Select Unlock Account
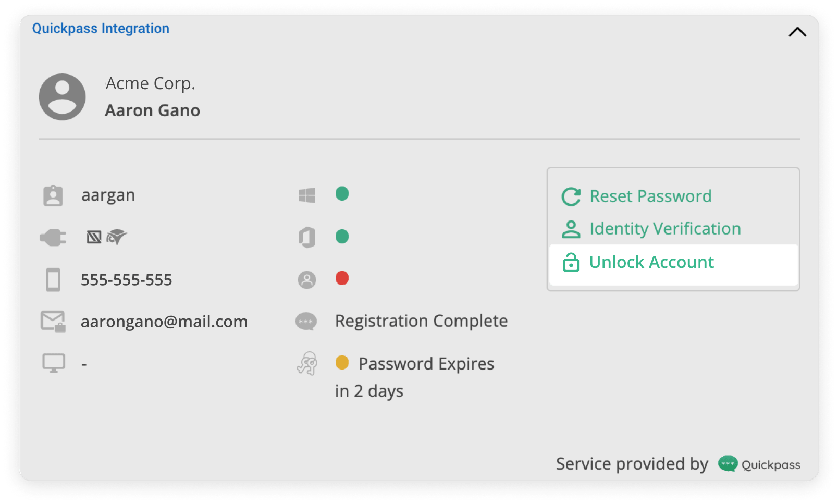This screenshot has width=838, height=504. tap(651, 262)
